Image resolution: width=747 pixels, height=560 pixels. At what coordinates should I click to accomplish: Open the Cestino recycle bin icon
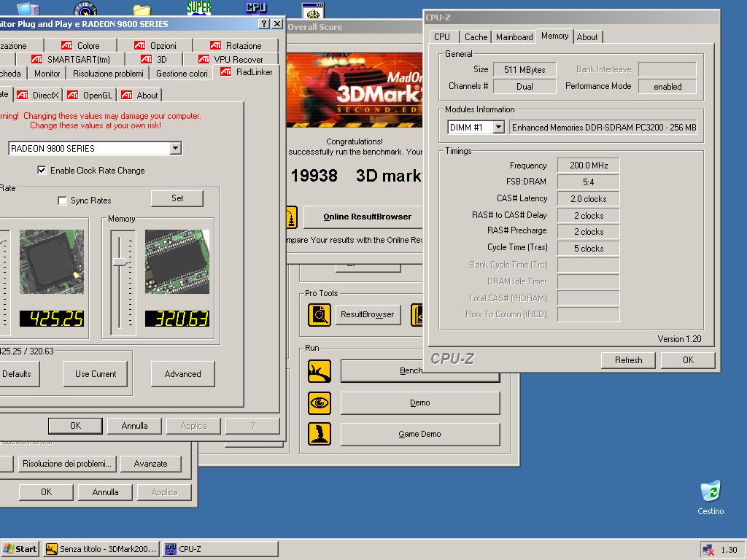710,491
